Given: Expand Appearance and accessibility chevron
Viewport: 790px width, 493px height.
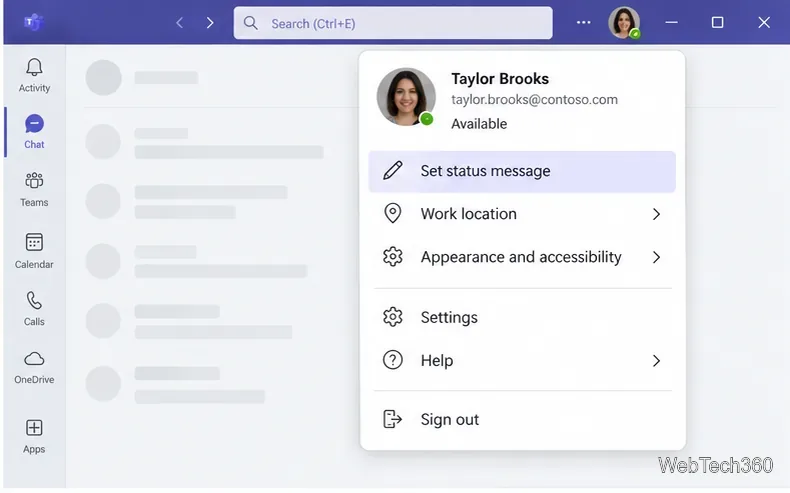Looking at the screenshot, I should [656, 257].
